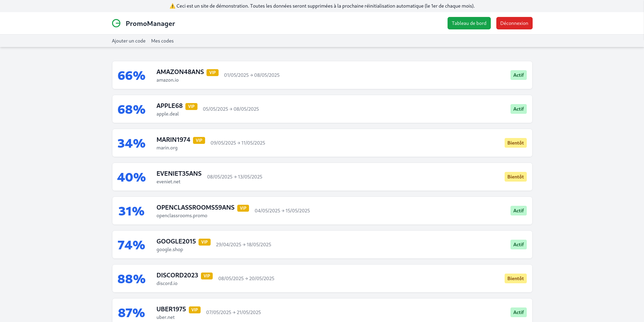Screen dimensions: 644x322
Task: Click the VIP badge beside APPLE68
Action: [191, 107]
